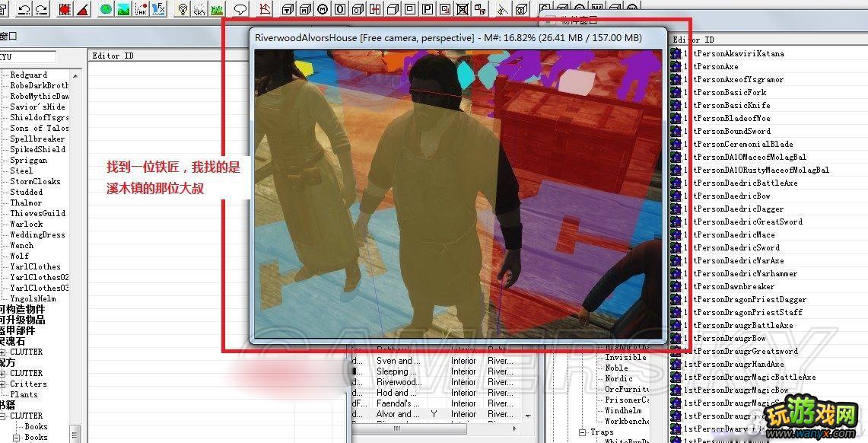Select the 'Alvor and ...' cell row
Screen dimensions: 868x443
point(437,414)
